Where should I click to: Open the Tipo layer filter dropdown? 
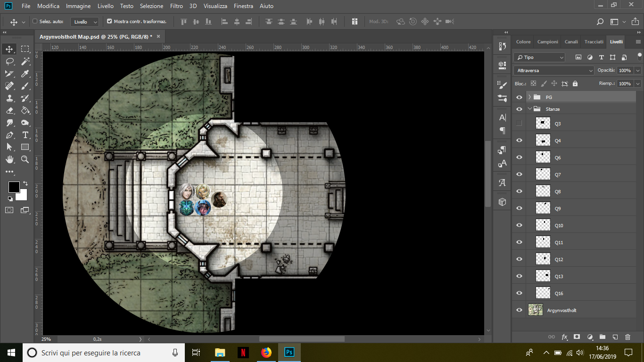coord(539,57)
